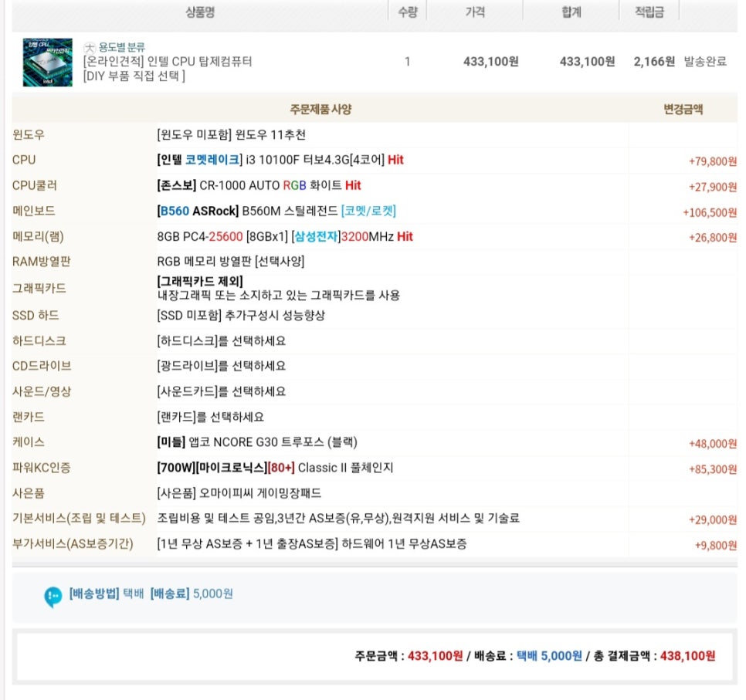Image resolution: width=746 pixels, height=700 pixels.
Task: Select the 수량 column header
Action: coord(408,12)
